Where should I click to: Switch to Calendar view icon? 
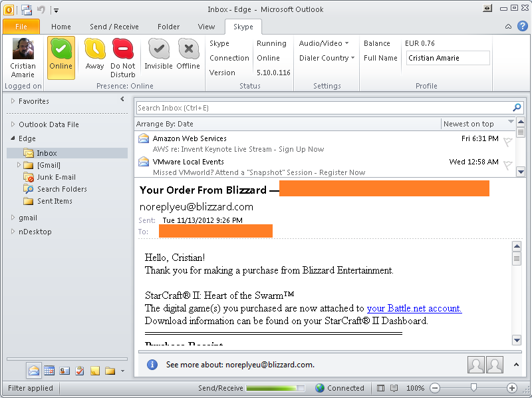click(x=49, y=371)
